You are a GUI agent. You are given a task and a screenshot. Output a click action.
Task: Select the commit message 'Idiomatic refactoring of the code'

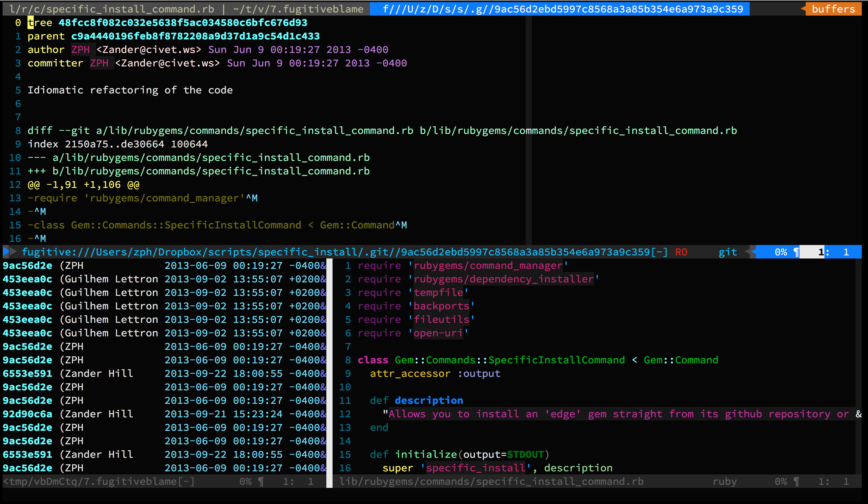tap(130, 90)
